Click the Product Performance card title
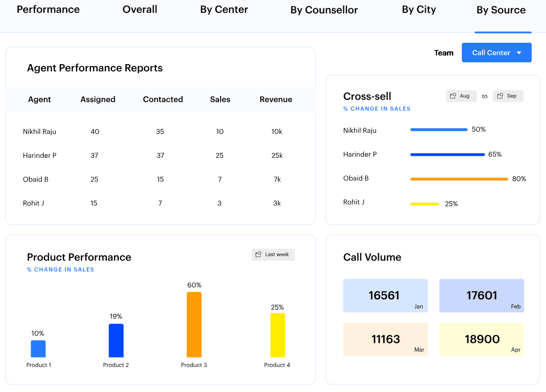 [79, 257]
